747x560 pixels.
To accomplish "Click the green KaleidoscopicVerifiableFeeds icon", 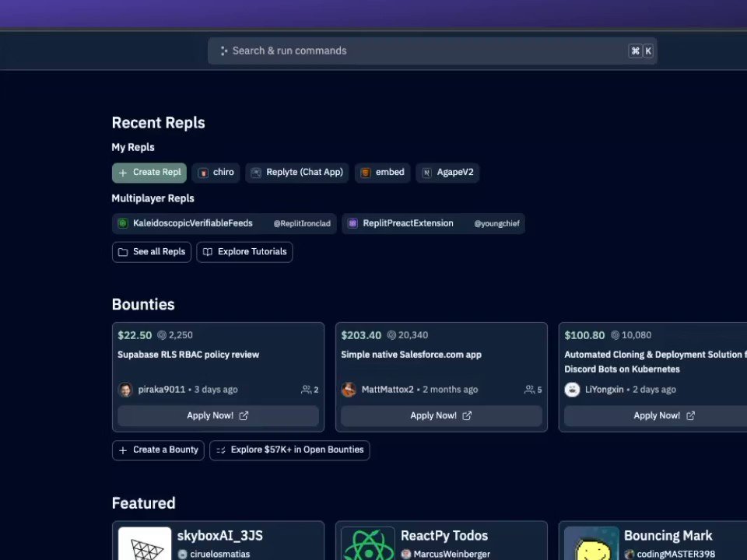I will click(123, 223).
